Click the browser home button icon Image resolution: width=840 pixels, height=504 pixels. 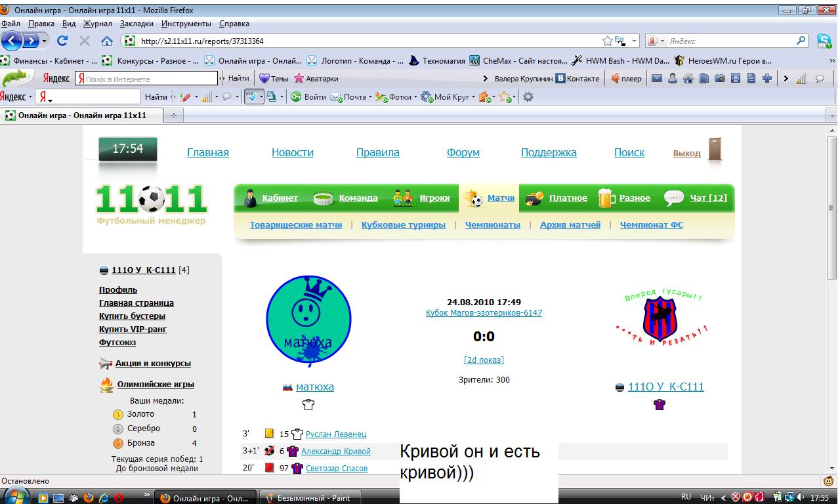[106, 41]
